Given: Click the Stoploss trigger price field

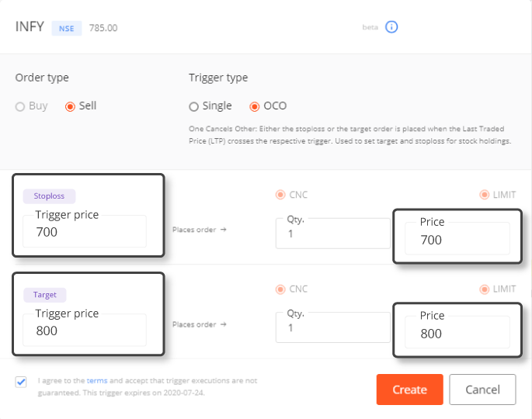Looking at the screenshot, I should click(85, 231).
